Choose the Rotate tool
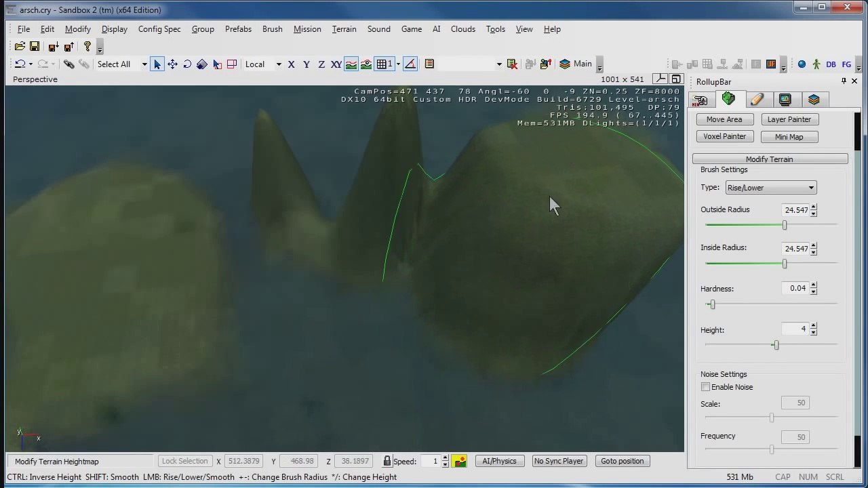The width and height of the screenshot is (868, 488). (x=187, y=64)
